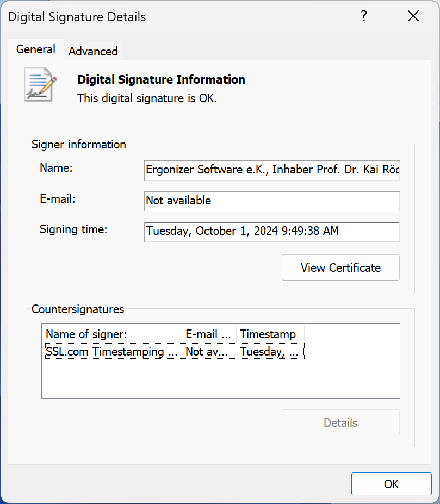Click the digital signature document icon
Screen dimensions: 440x504
coord(41,85)
